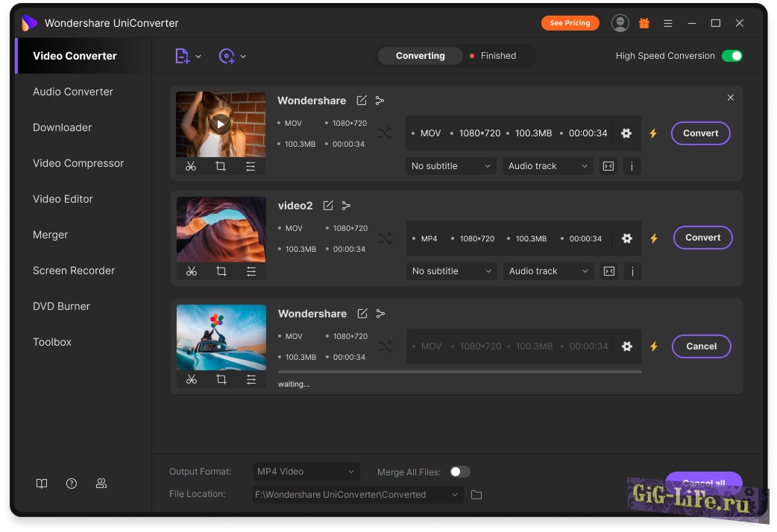This screenshot has width=777, height=532.
Task: Enable the Merge All Files switch
Action: point(459,472)
